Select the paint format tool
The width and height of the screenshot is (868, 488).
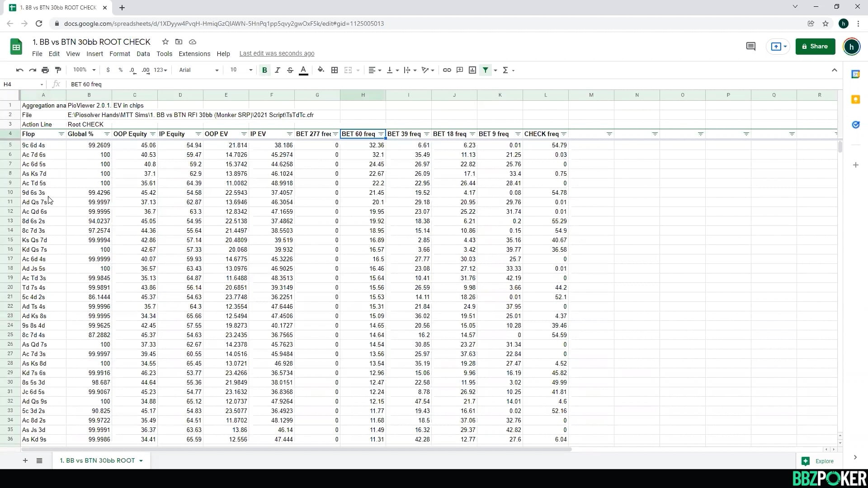[58, 70]
